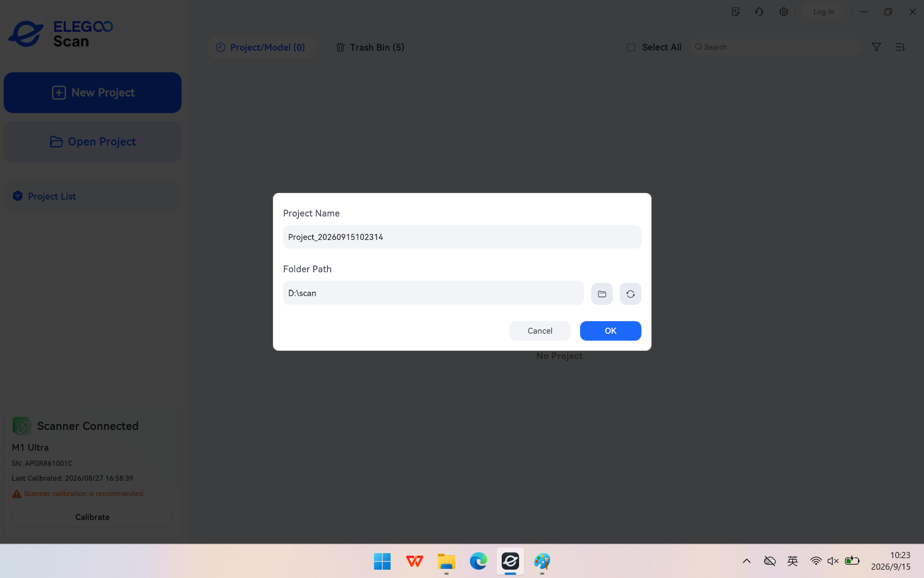Expand the hidden system tray icons chevron

pos(746,561)
